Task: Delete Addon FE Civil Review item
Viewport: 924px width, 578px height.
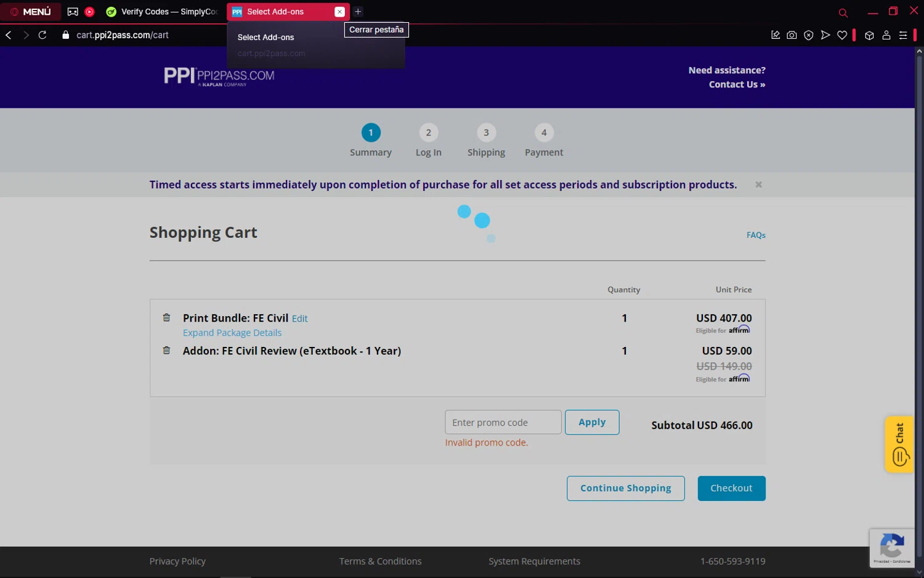Action: pyautogui.click(x=166, y=351)
